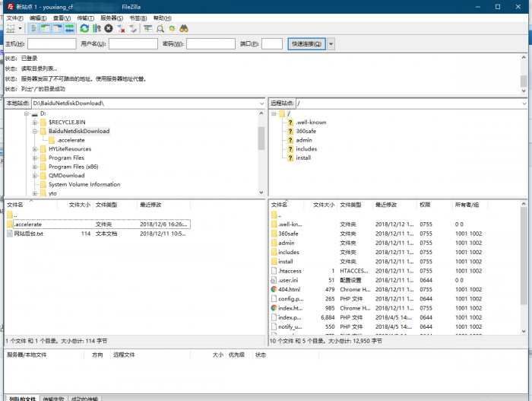Toggle the transfer queue display
Viewport: 532px width, 401px height.
pyautogui.click(x=69, y=28)
